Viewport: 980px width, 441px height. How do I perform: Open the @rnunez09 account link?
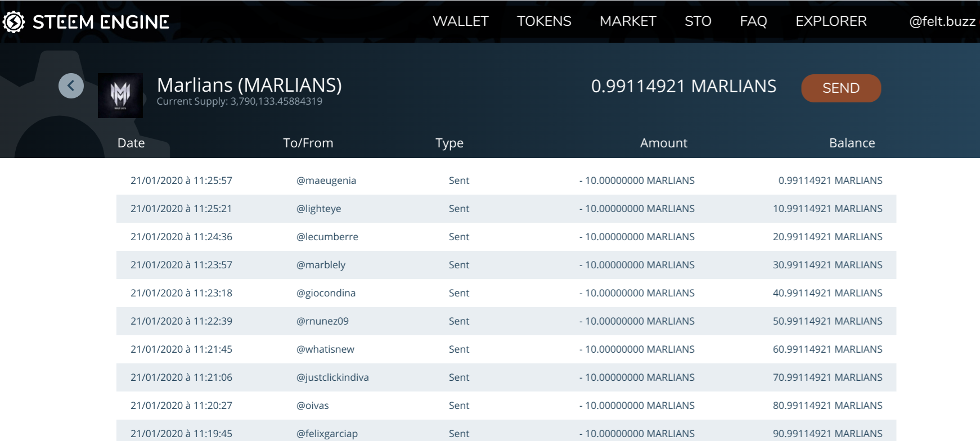coord(323,321)
